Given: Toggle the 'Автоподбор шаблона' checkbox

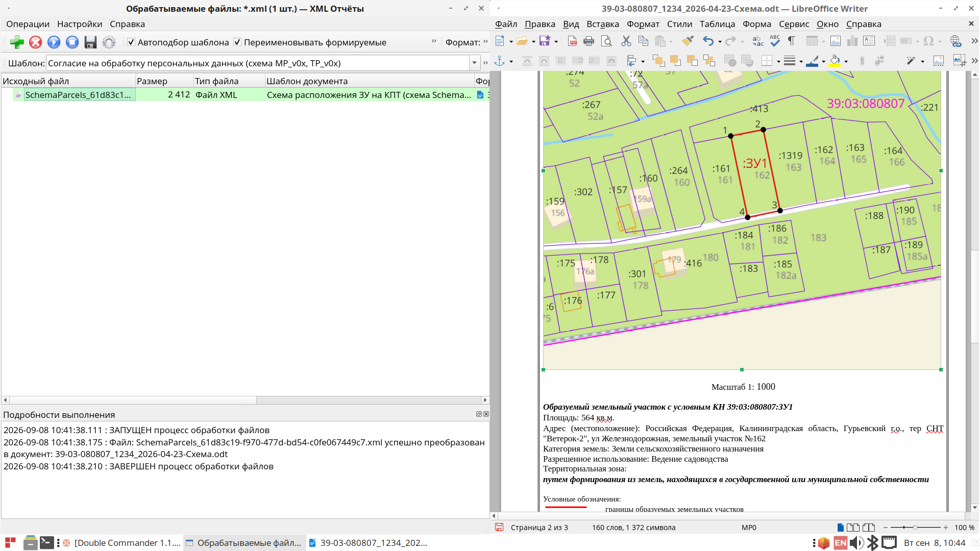Looking at the screenshot, I should pos(131,42).
